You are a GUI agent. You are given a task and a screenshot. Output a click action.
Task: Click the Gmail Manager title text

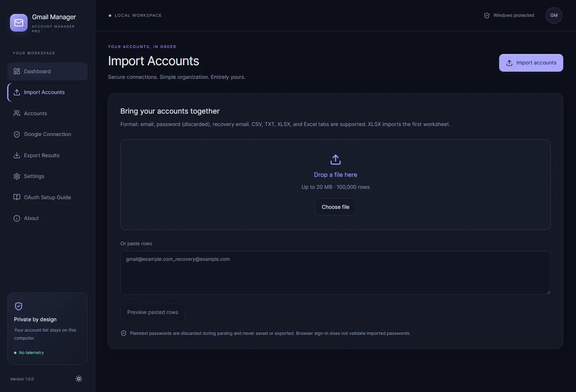(54, 17)
